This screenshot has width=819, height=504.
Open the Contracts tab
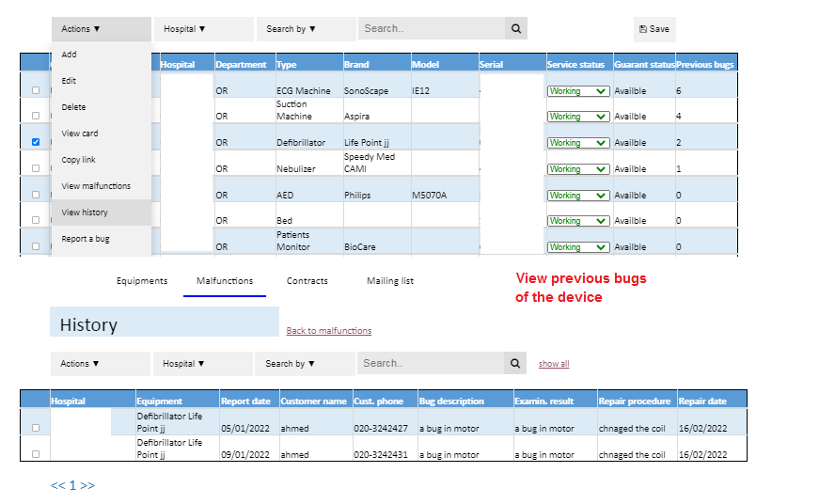307,281
